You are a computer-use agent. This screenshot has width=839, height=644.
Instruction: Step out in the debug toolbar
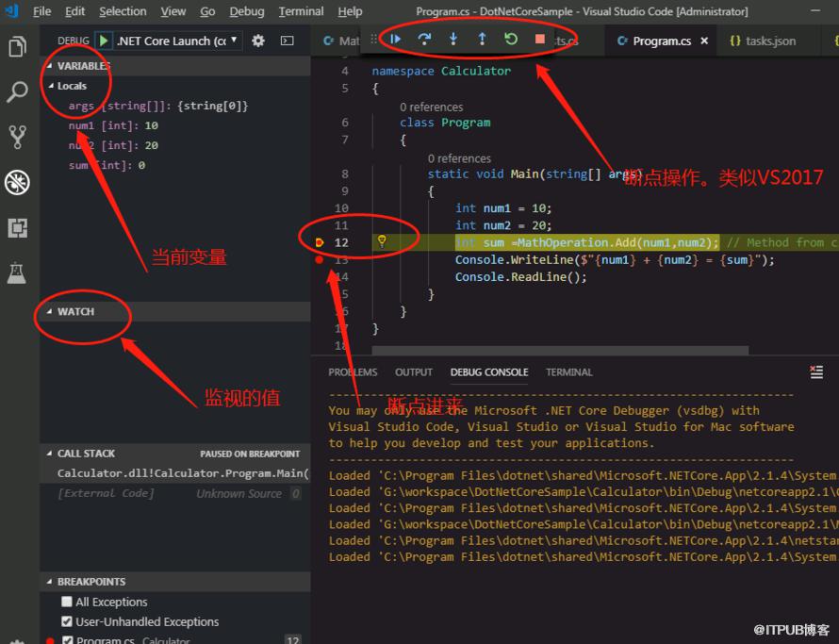tap(482, 39)
